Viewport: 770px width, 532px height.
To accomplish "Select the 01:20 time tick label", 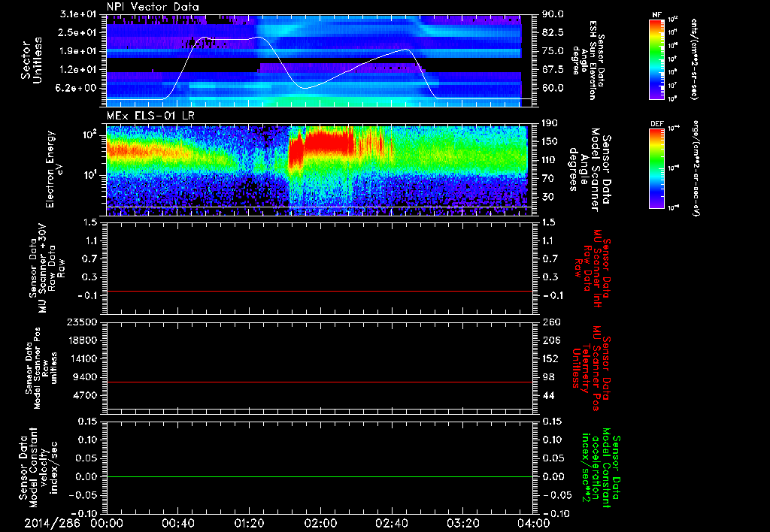I will pyautogui.click(x=247, y=522).
